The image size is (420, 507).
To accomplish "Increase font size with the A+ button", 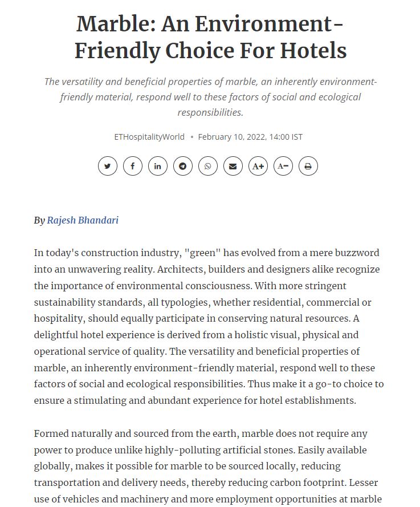I will coord(258,166).
